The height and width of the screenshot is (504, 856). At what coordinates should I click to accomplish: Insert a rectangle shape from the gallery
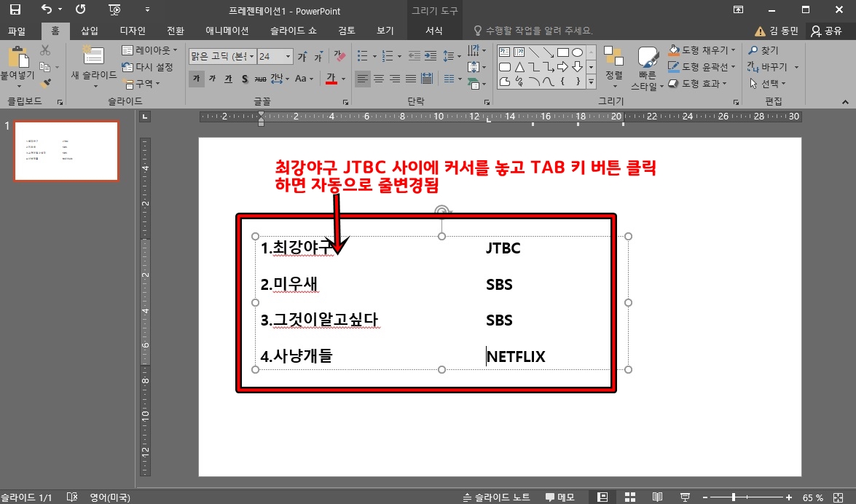pyautogui.click(x=563, y=52)
